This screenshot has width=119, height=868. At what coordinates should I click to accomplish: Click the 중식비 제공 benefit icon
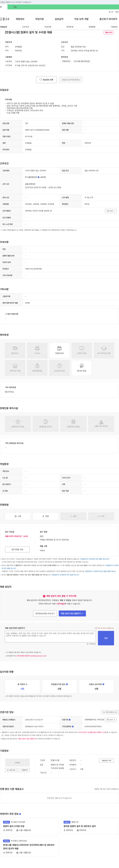(x=82, y=368)
